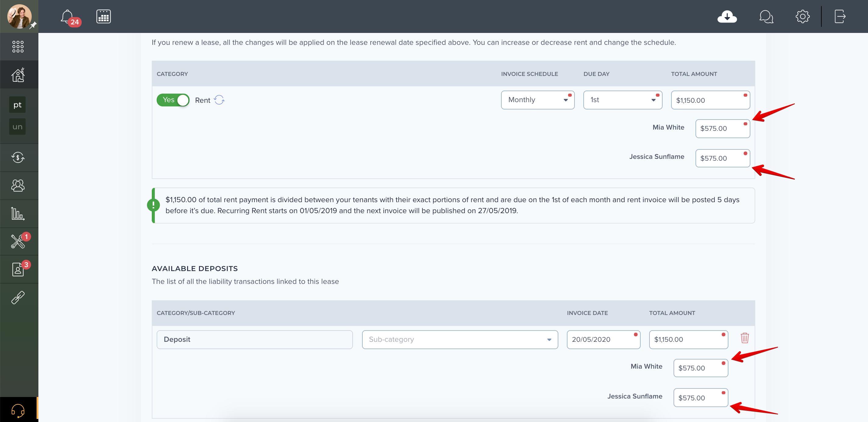The height and width of the screenshot is (422, 868).
Task: Select the 'pt' sidebar item
Action: (17, 105)
